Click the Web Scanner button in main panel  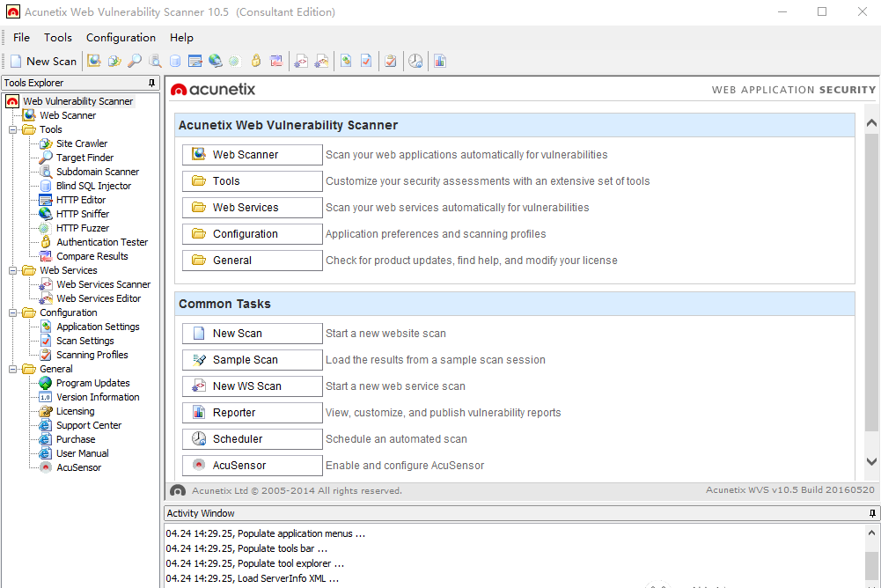(252, 155)
